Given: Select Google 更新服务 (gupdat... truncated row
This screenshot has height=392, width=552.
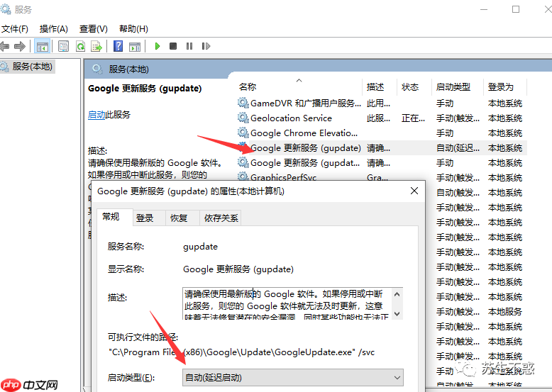Looking at the screenshot, I should click(382, 163).
